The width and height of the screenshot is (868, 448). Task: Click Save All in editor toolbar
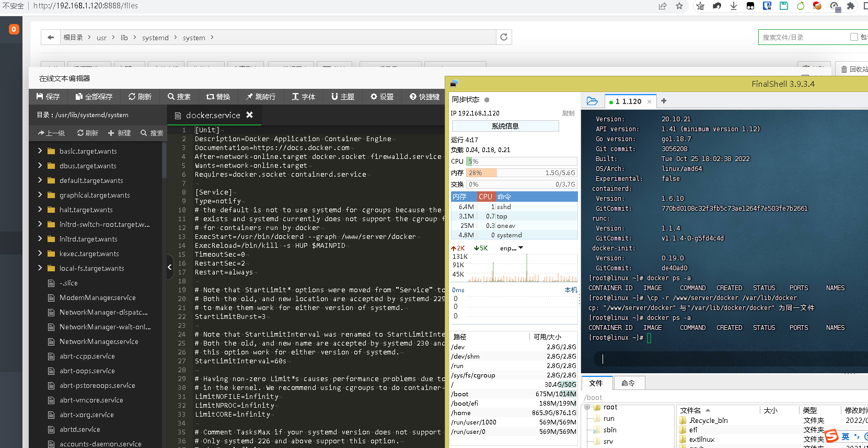(94, 97)
